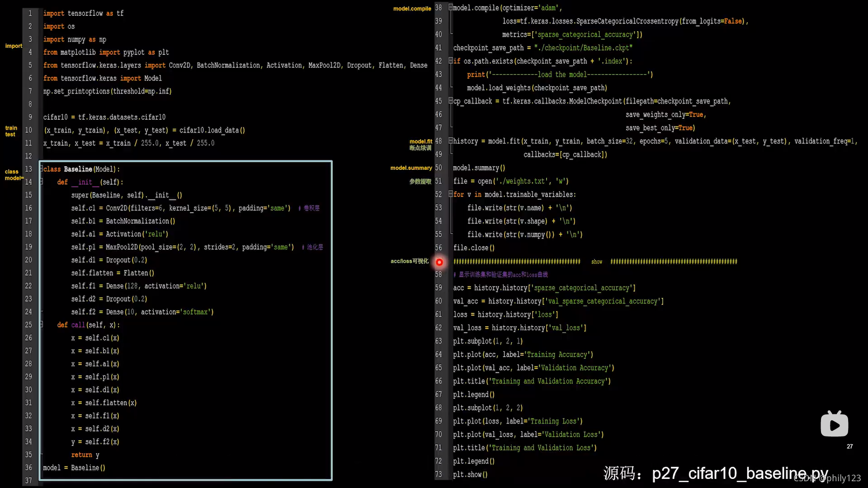Click 'self.flatten = Flatten()' line
Image resolution: width=868 pixels, height=488 pixels.
tap(113, 273)
